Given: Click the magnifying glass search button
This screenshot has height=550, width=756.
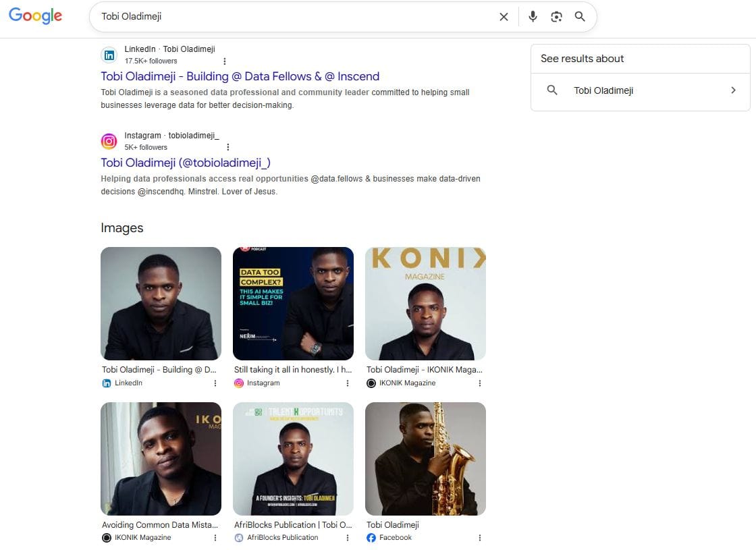Looking at the screenshot, I should point(580,17).
